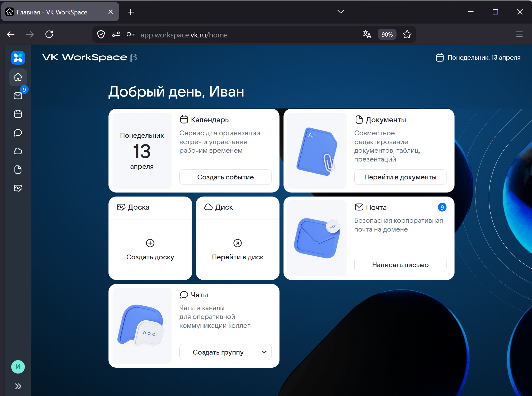Image resolution: width=532 pixels, height=396 pixels.
Task: Open Calendar icon in the sidebar
Action: pyautogui.click(x=18, y=114)
